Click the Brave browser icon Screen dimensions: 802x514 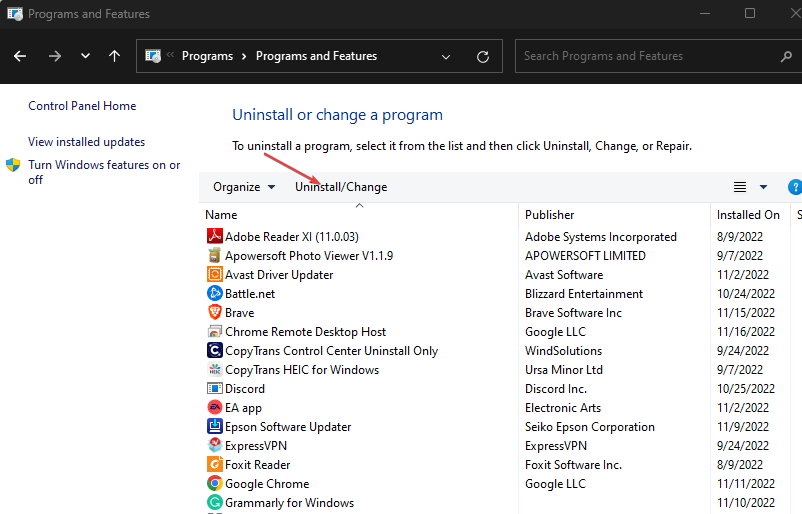coord(214,312)
